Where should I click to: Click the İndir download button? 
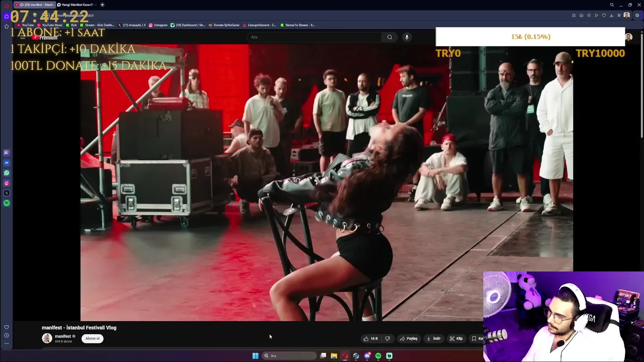click(434, 338)
